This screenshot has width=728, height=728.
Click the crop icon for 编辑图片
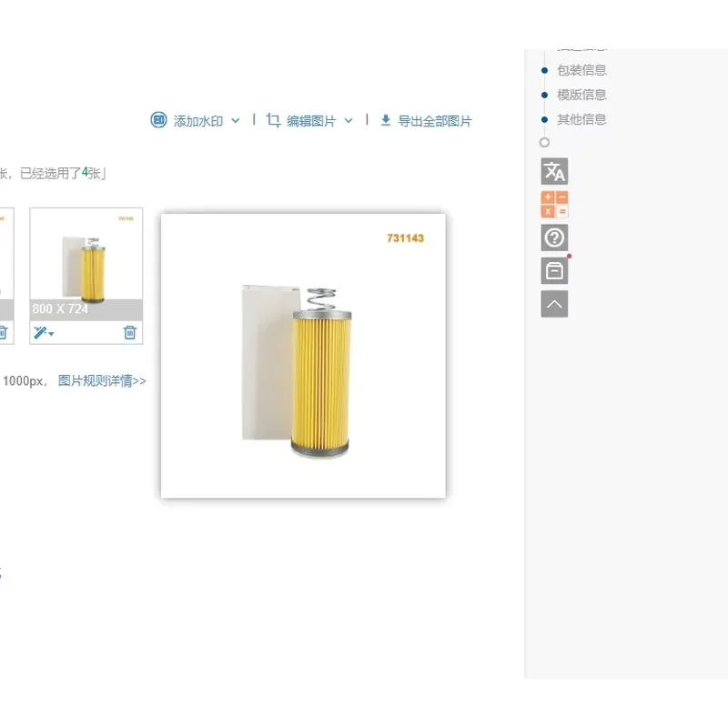[x=273, y=120]
